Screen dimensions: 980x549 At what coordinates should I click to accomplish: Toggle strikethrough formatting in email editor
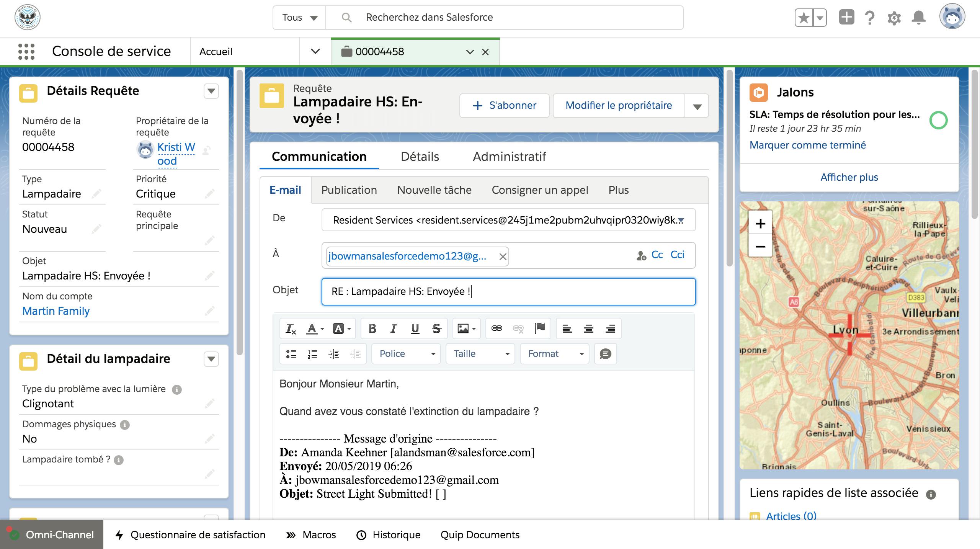pyautogui.click(x=436, y=328)
